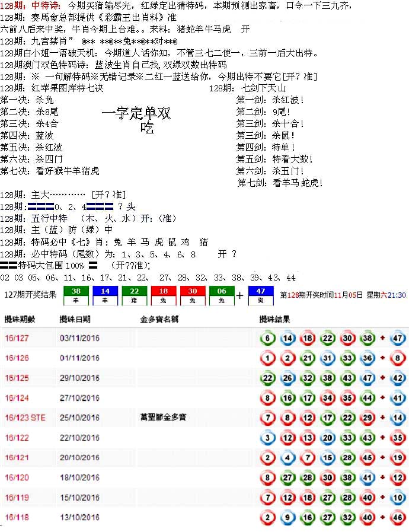Click the date 25/10/2016
The width and height of the screenshot is (409, 532).
tap(79, 418)
